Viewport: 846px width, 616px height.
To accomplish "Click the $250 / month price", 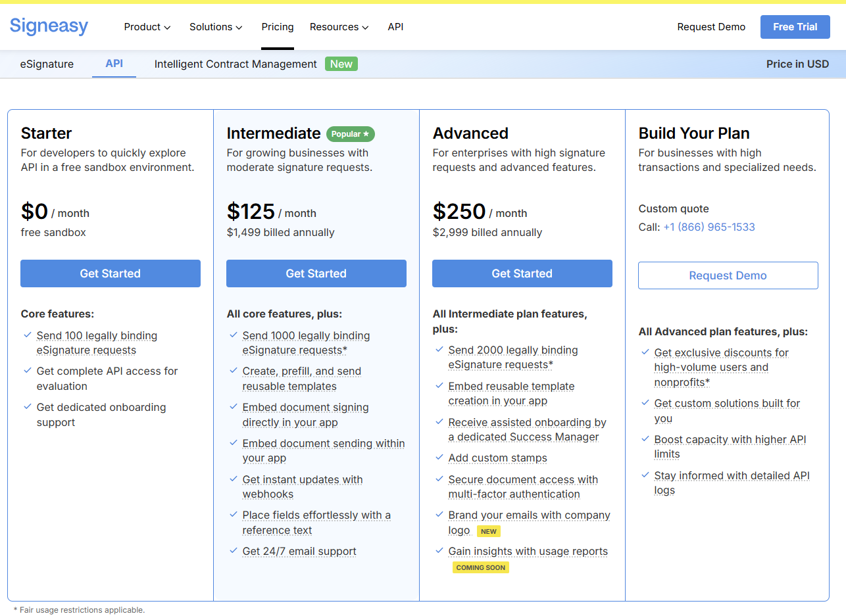I will (480, 212).
